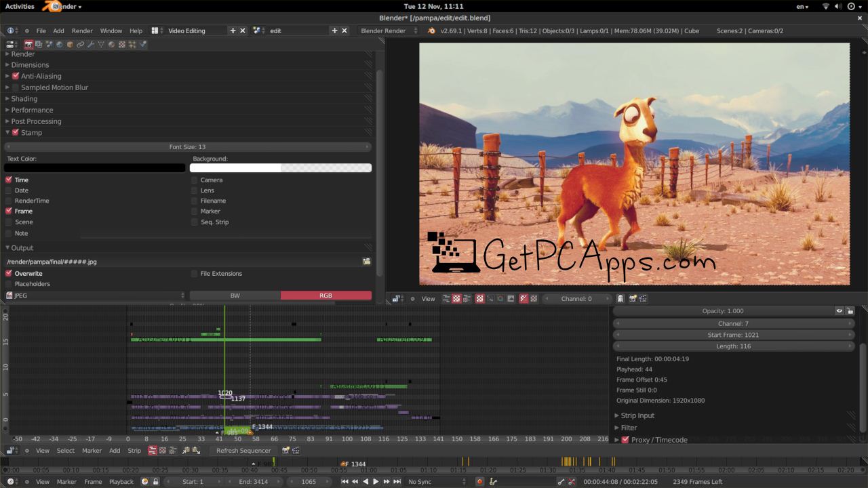Click the lock icon beside Opacity
Image resolution: width=868 pixels, height=488 pixels.
pos(850,311)
